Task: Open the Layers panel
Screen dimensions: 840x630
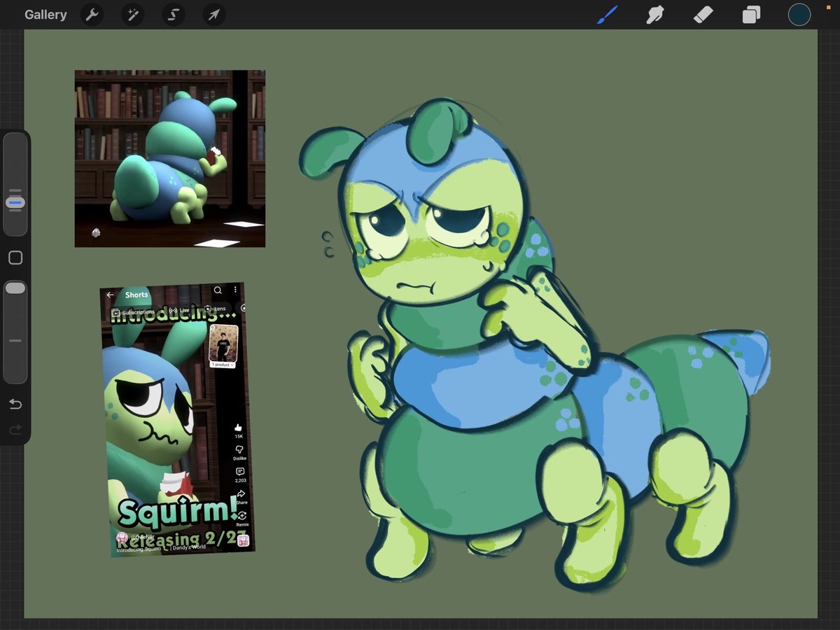Action: [751, 15]
